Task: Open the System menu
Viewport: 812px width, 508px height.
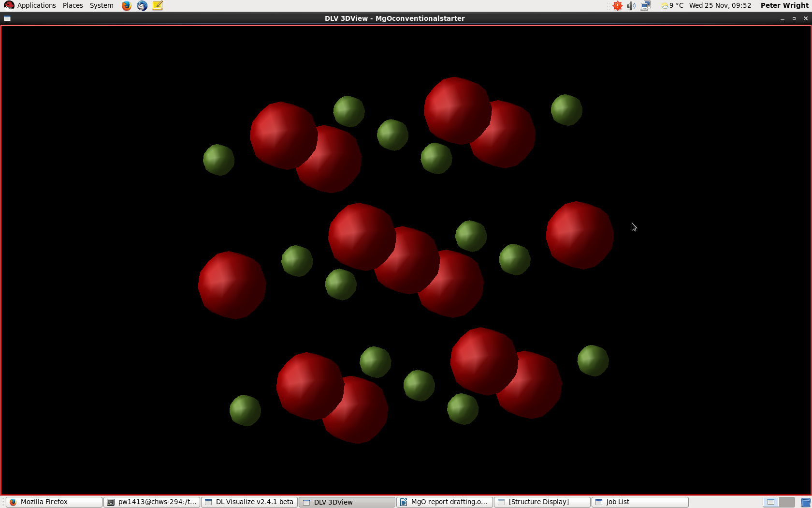Action: [101, 6]
